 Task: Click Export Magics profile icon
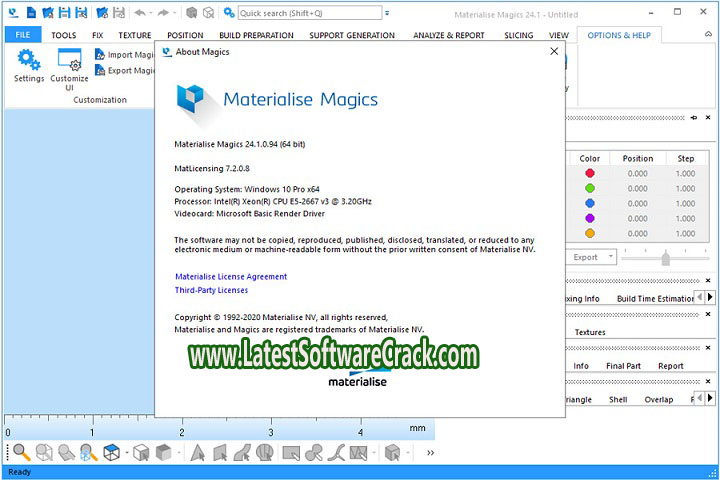[x=100, y=70]
